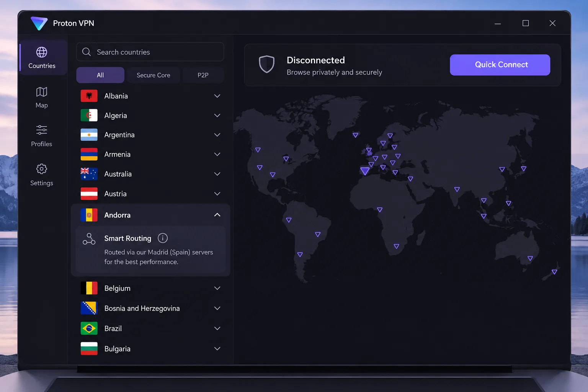Switch to the Secure Core tab

click(x=153, y=75)
